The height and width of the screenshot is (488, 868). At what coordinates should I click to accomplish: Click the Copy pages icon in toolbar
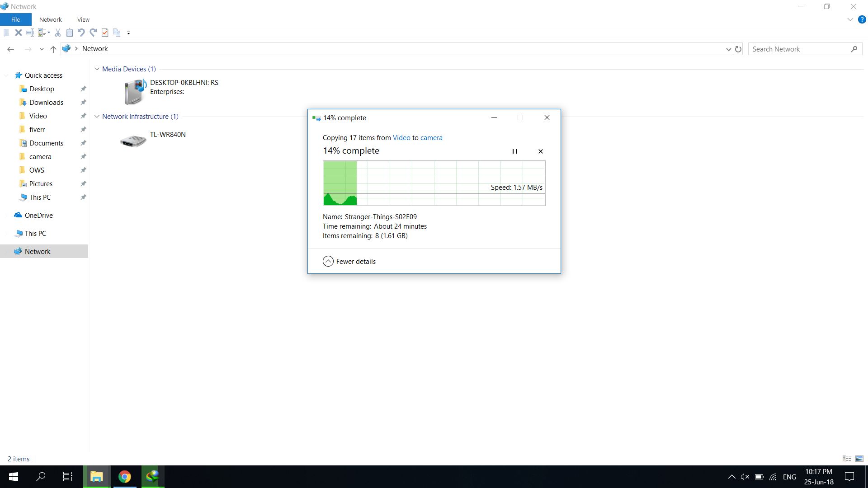[117, 33]
